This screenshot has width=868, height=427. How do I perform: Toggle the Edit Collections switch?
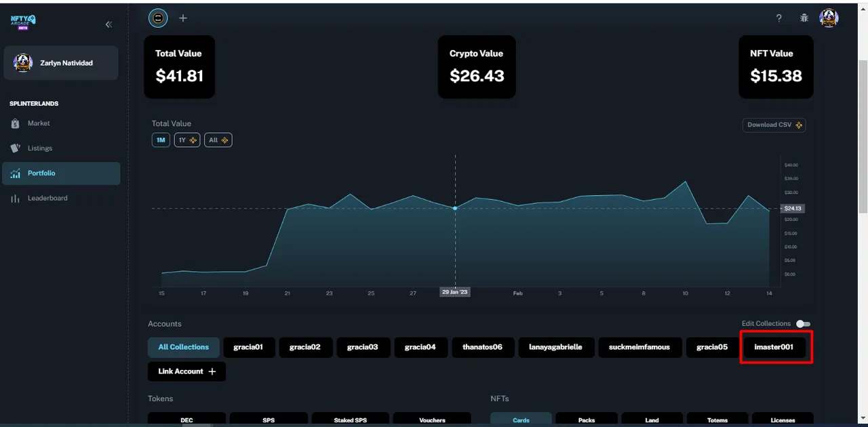click(804, 324)
